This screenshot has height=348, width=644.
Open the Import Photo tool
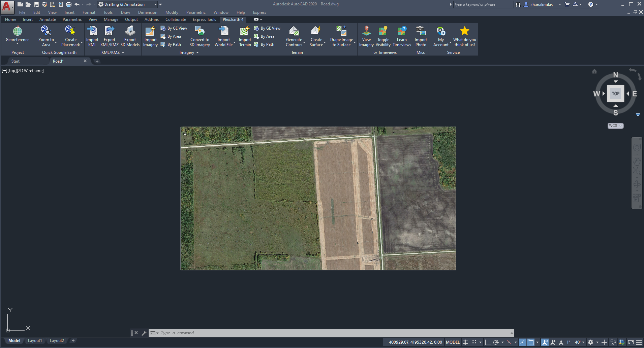[x=421, y=31]
